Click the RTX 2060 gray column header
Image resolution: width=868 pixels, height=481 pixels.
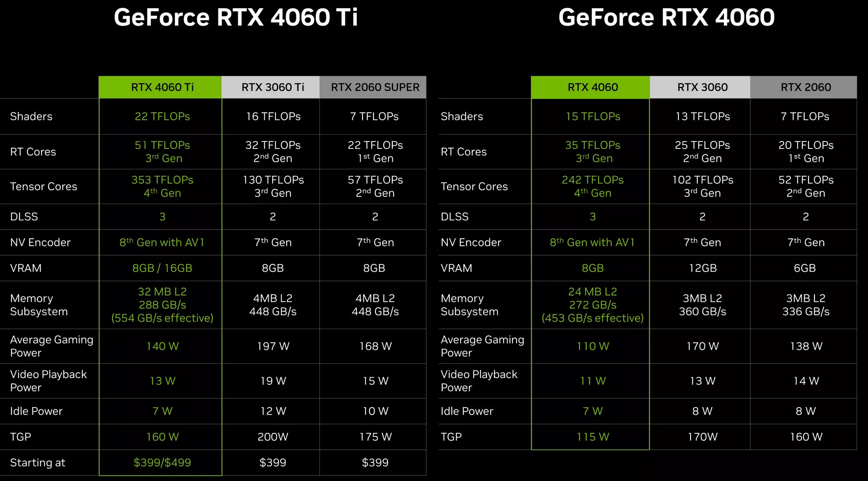pos(806,87)
